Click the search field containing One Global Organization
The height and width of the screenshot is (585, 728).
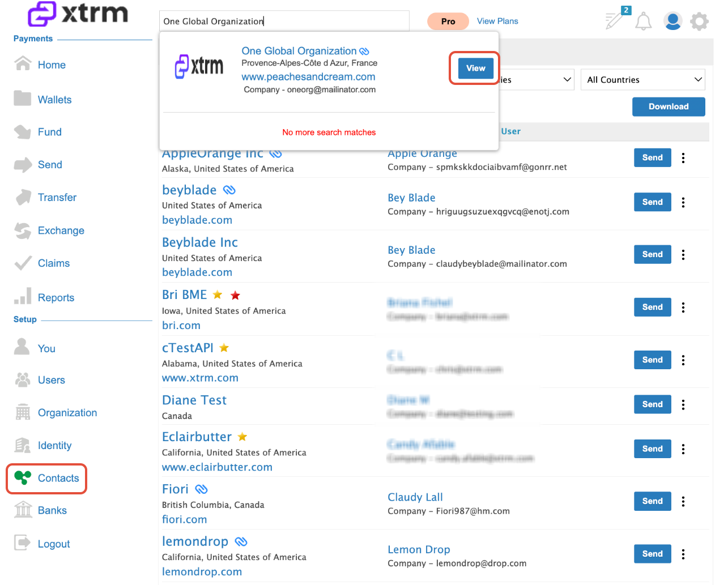point(284,22)
